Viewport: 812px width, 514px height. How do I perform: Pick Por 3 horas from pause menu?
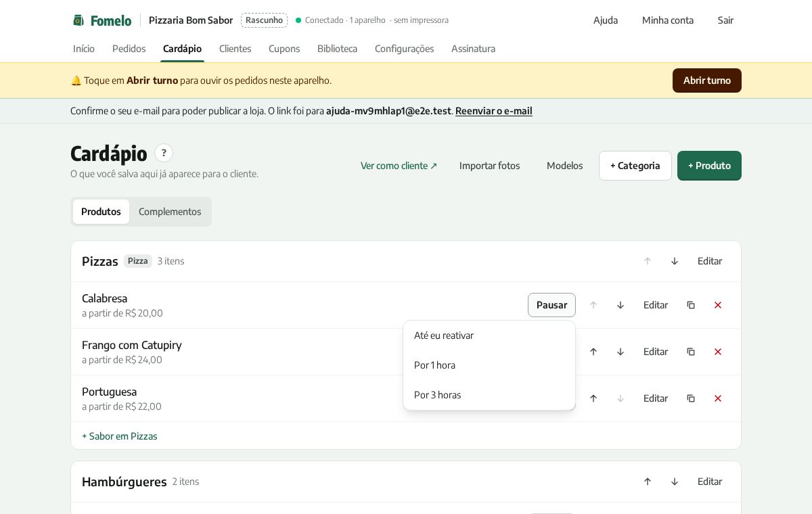(x=489, y=395)
